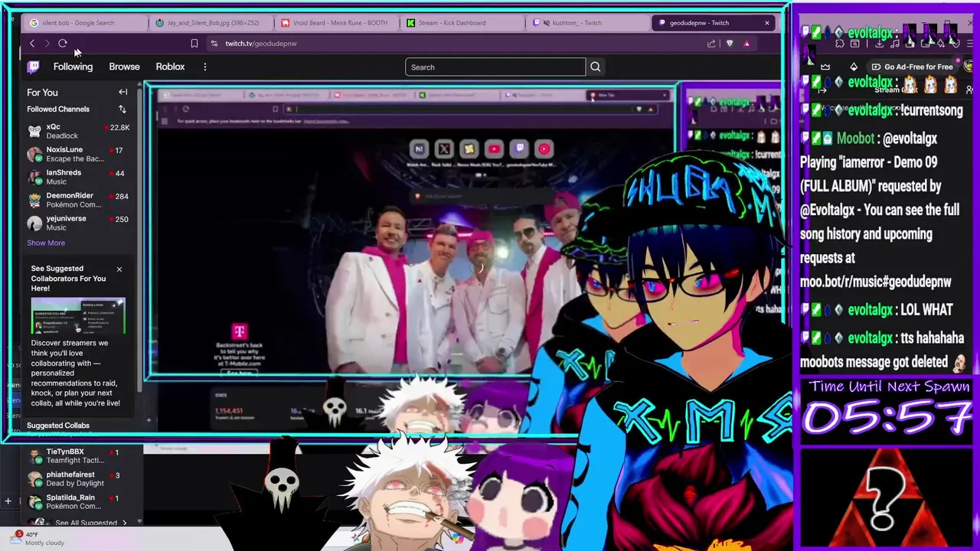Click the Followed Channels heading
Viewport: 980px width, 551px height.
[x=58, y=109]
